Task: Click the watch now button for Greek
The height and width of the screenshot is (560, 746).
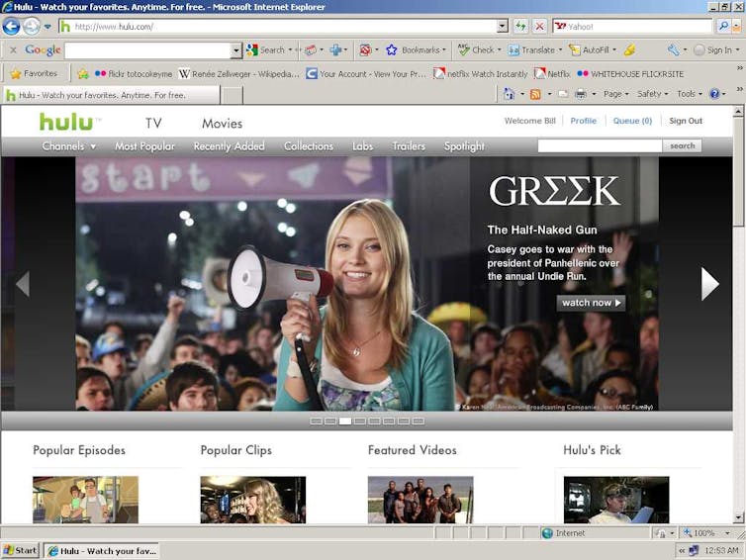Action: click(x=591, y=303)
